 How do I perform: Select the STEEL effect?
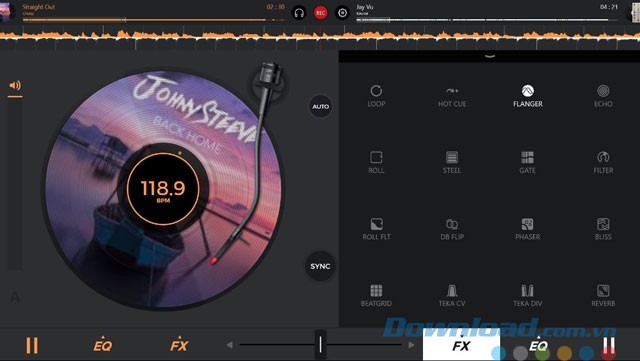(x=452, y=163)
